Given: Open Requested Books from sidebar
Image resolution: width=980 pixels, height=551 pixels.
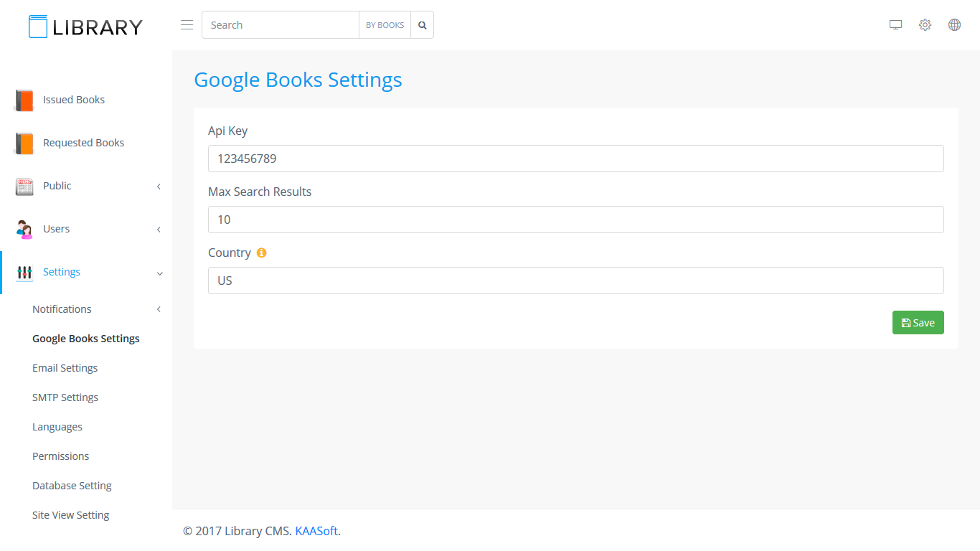Looking at the screenshot, I should pyautogui.click(x=83, y=143).
